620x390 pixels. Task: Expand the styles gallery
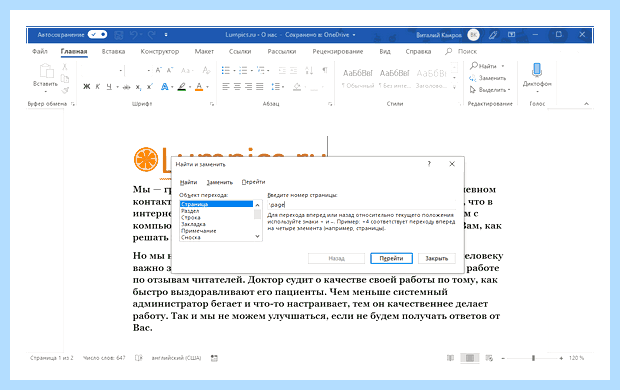[454, 86]
